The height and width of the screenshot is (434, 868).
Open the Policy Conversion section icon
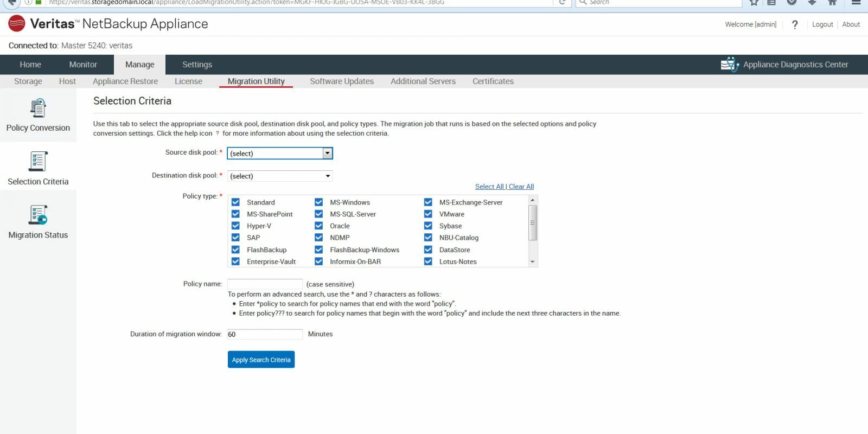[38, 108]
